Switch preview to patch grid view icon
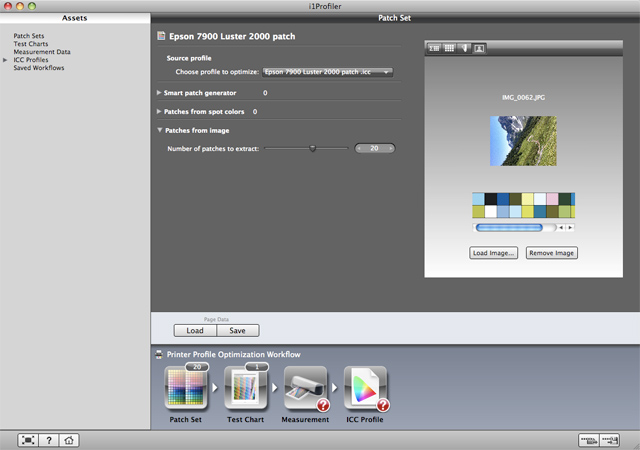The image size is (640, 450). pyautogui.click(x=449, y=48)
